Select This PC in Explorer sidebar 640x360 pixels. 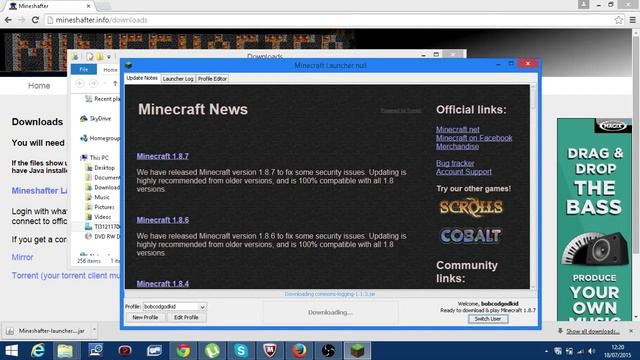pos(95,158)
